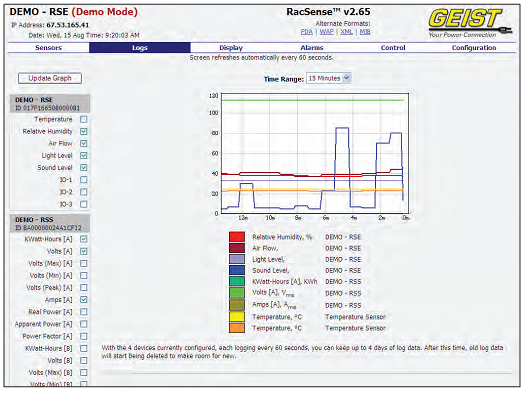Enable the Power Factor [A] checkbox
This screenshot has height=394, width=523.
click(x=84, y=336)
